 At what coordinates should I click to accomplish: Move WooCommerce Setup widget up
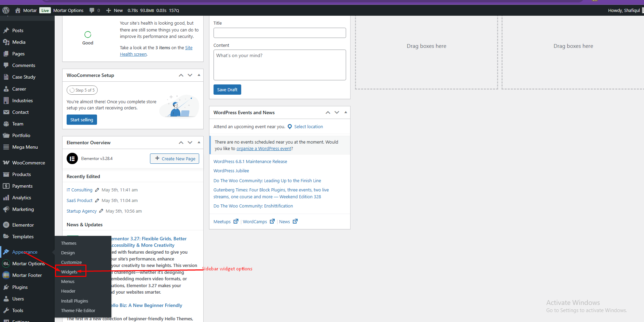[x=181, y=75]
